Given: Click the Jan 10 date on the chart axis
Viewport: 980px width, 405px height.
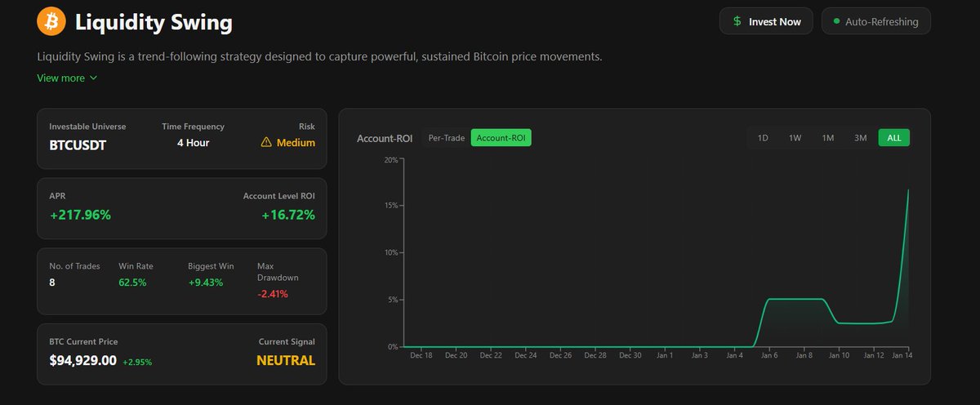Looking at the screenshot, I should point(840,355).
